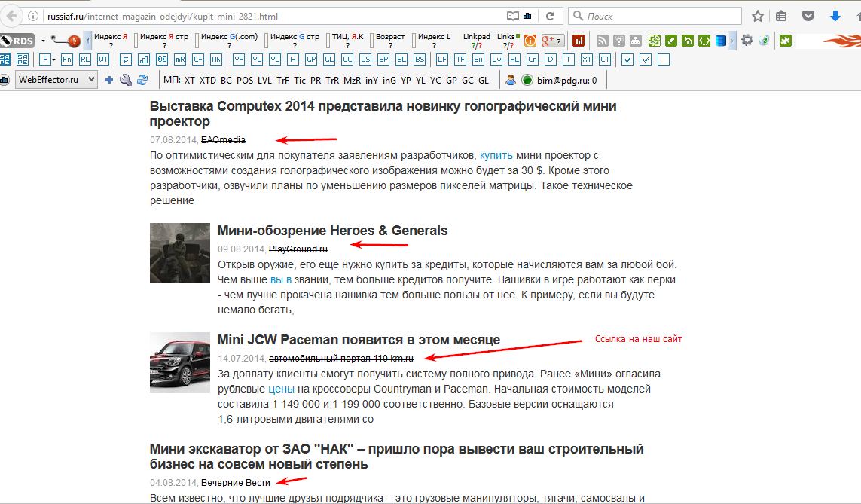Click the WT toolbar button
The width and height of the screenshot is (861, 504).
coord(103,60)
